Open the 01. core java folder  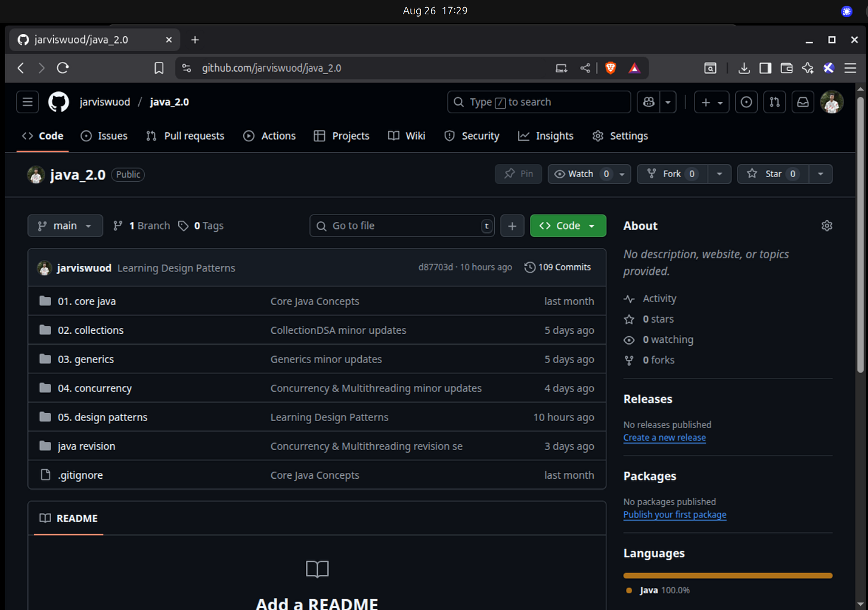click(x=86, y=301)
